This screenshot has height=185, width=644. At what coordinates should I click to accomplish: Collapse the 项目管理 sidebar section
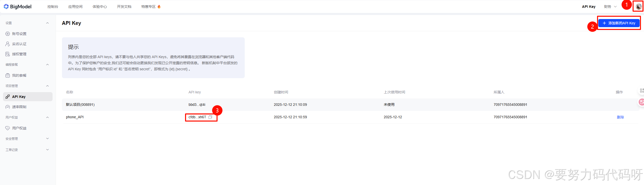click(x=47, y=86)
